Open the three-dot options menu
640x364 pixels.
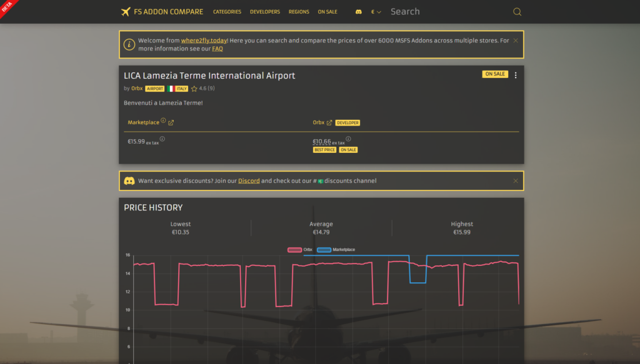click(516, 76)
